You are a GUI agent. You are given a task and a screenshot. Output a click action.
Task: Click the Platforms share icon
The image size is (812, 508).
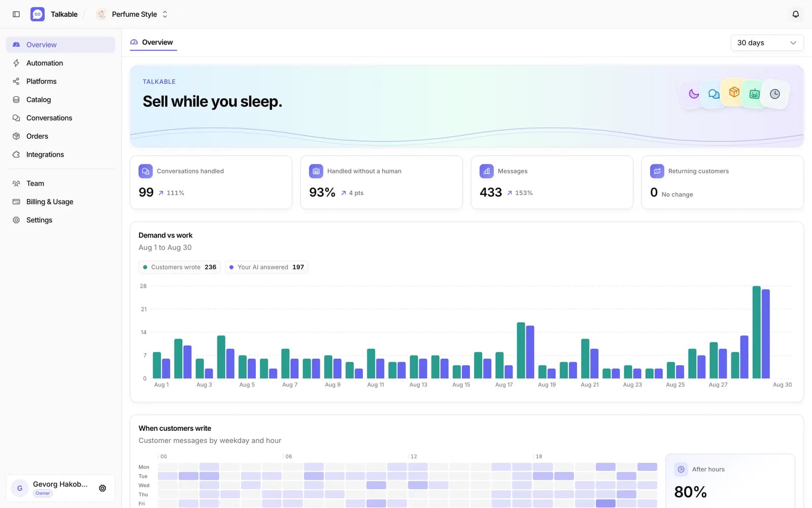pos(16,81)
